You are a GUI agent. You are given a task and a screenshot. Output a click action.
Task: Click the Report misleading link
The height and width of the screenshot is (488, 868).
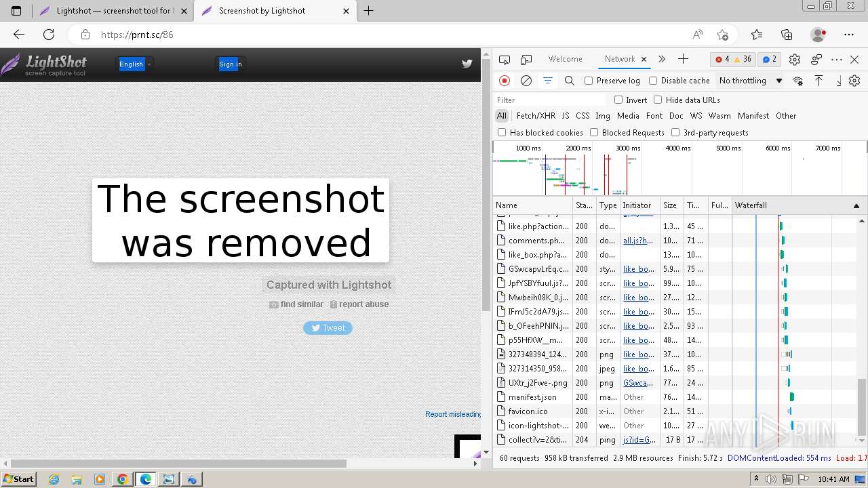[453, 414]
